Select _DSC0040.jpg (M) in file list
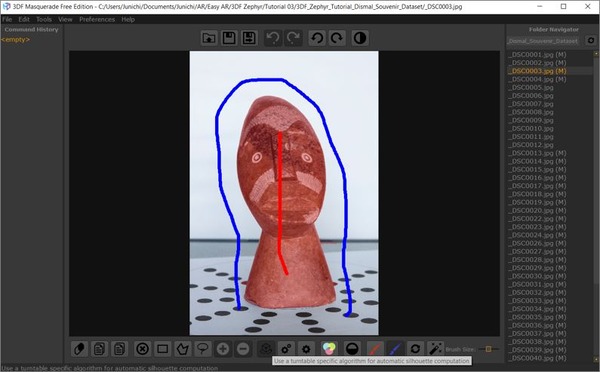The height and width of the screenshot is (372, 600). [x=537, y=358]
